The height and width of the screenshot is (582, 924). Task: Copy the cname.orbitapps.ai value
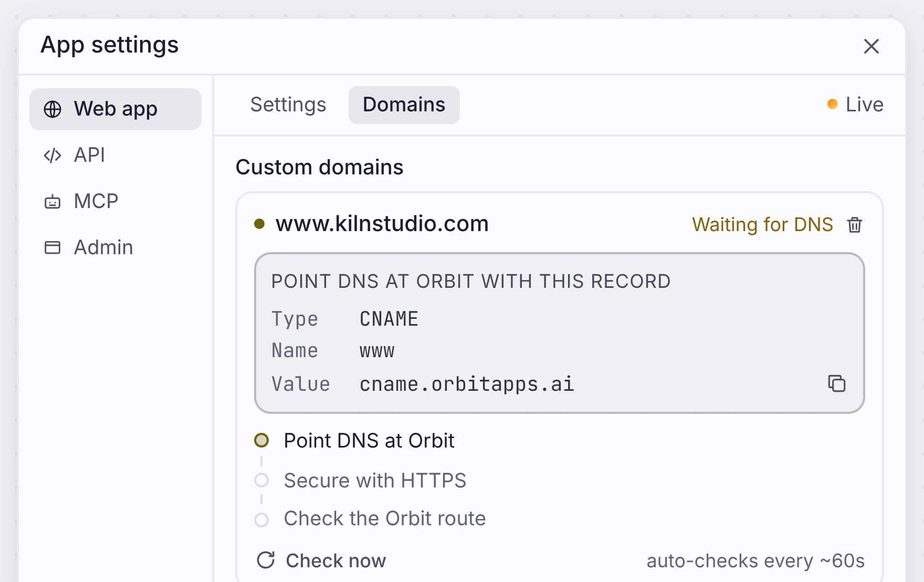click(x=837, y=383)
